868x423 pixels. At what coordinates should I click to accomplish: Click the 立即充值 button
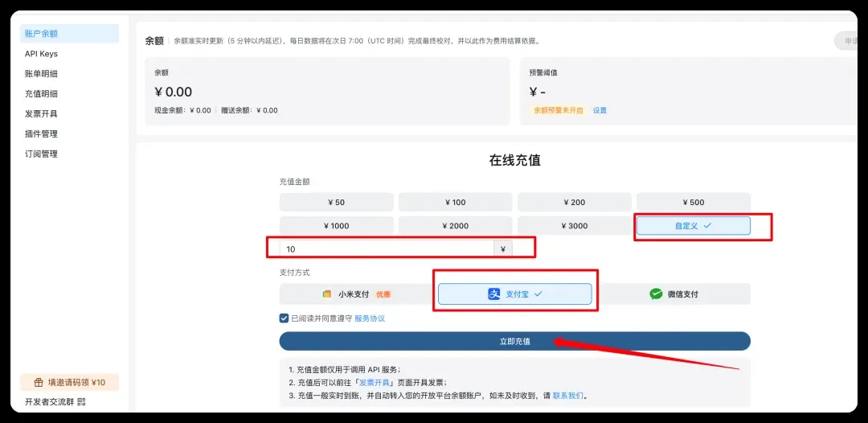coord(515,341)
